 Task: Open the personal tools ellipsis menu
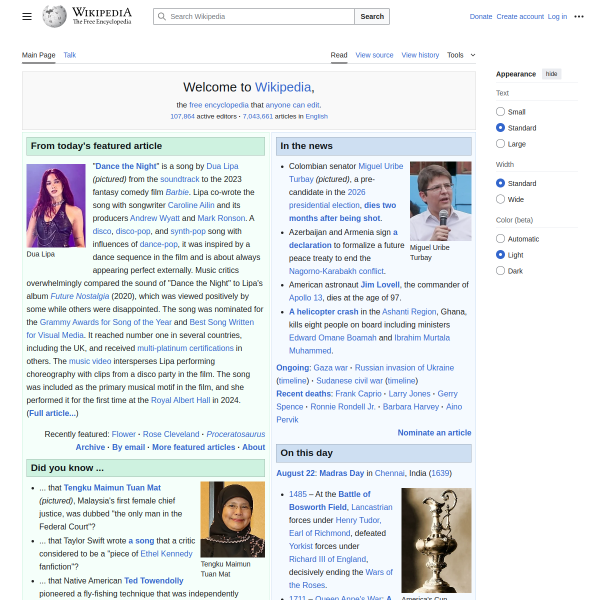[x=579, y=16]
